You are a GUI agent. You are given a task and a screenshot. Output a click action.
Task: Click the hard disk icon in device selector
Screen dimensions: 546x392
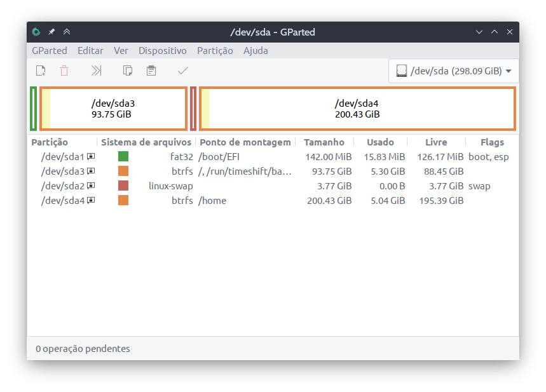tap(402, 71)
